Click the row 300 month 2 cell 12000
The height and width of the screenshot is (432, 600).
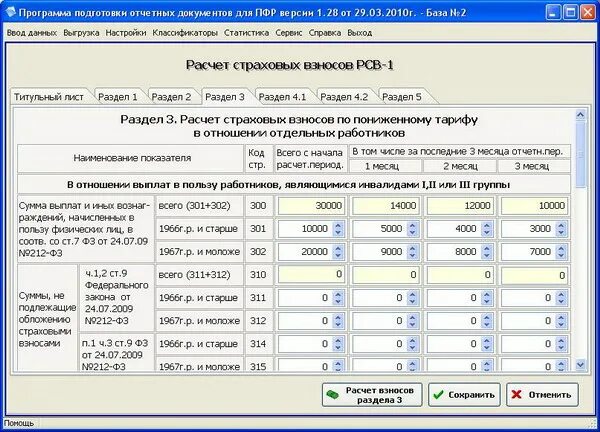(x=460, y=206)
